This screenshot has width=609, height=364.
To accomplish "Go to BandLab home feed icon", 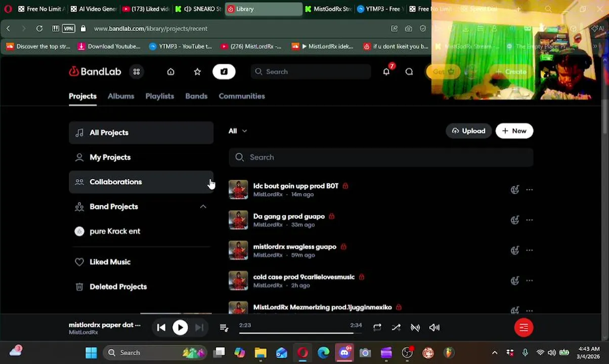I will [170, 72].
